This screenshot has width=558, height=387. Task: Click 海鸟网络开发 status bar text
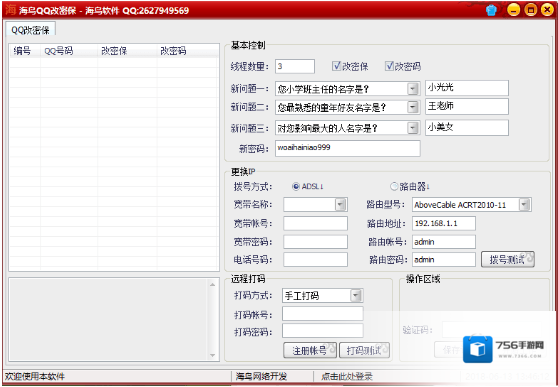261,377
